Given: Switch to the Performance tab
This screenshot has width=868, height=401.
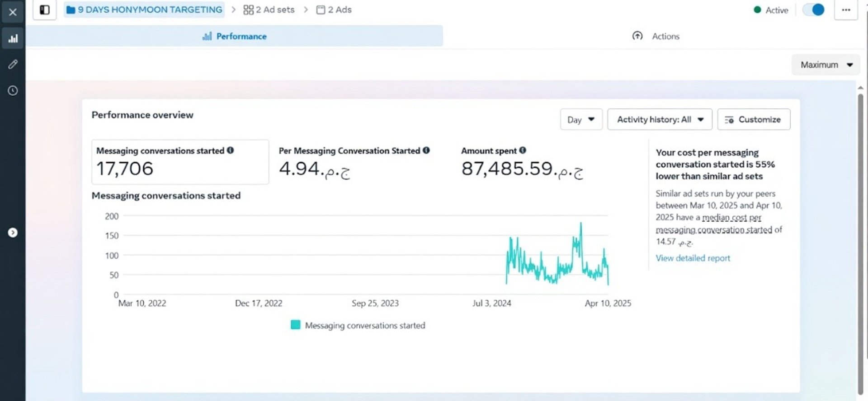Looking at the screenshot, I should click(x=234, y=36).
